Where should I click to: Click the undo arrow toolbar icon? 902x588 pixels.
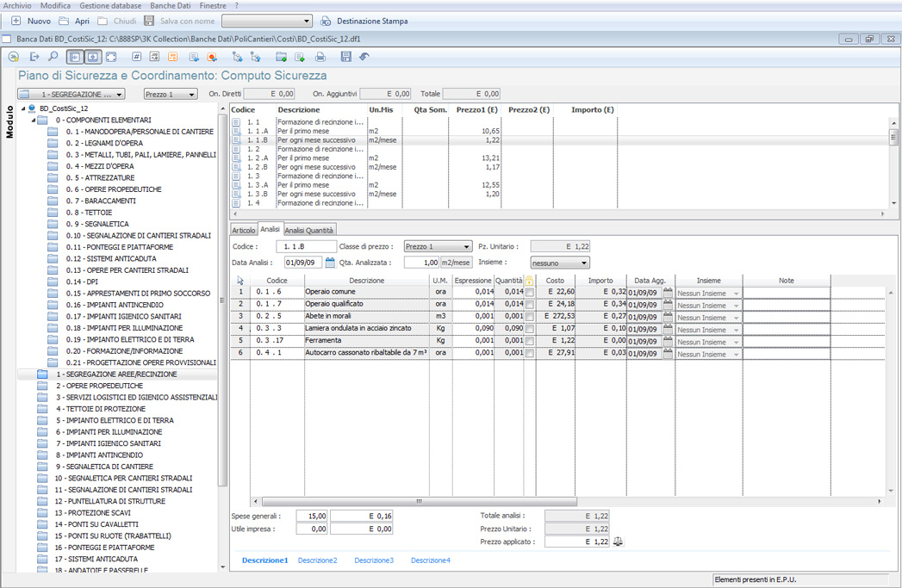point(364,57)
